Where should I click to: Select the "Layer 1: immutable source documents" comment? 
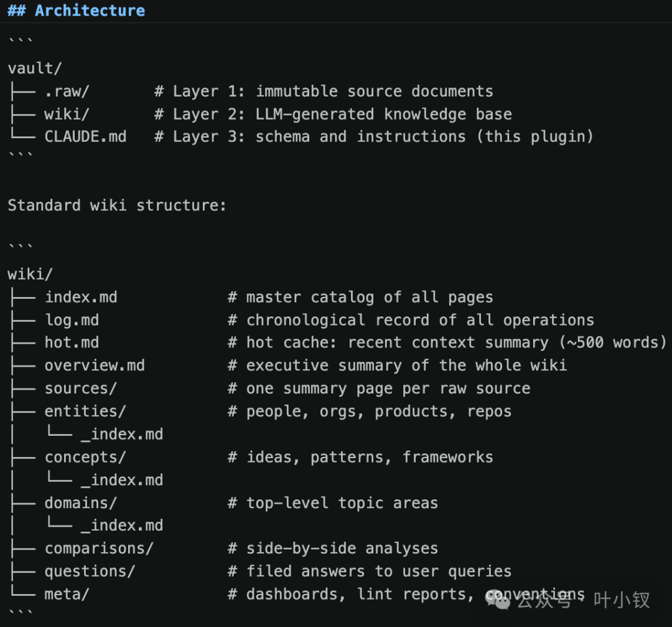pyautogui.click(x=324, y=92)
